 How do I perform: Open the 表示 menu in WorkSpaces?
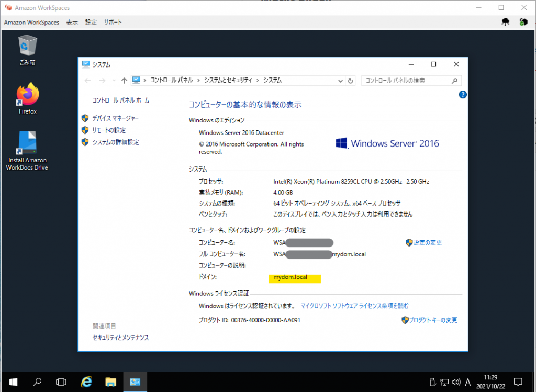[x=72, y=23]
